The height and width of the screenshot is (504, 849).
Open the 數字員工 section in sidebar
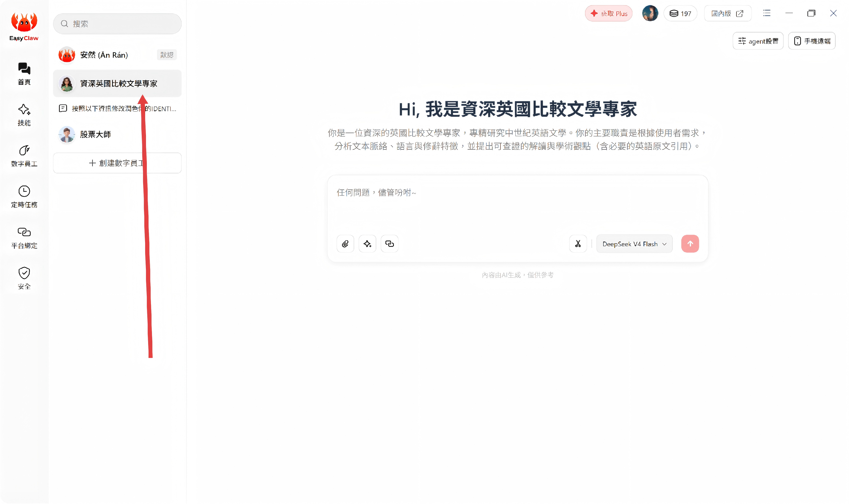(x=24, y=156)
